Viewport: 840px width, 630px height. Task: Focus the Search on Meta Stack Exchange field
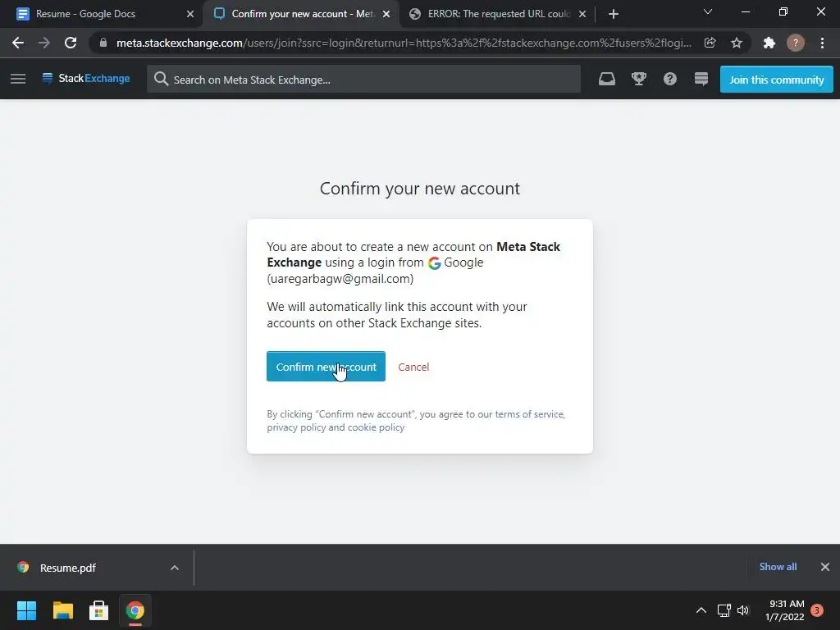pyautogui.click(x=363, y=80)
